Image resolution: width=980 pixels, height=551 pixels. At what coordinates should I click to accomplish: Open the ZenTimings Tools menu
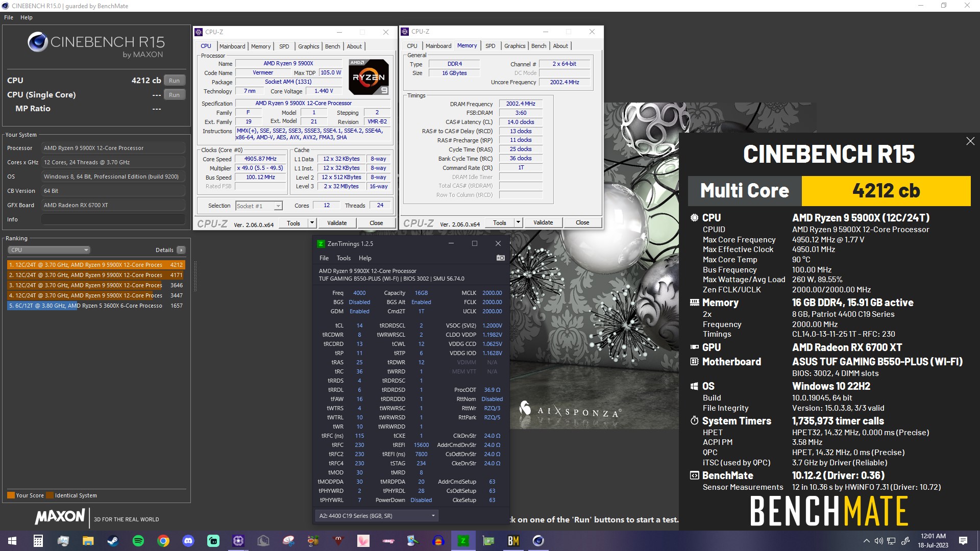pos(344,258)
